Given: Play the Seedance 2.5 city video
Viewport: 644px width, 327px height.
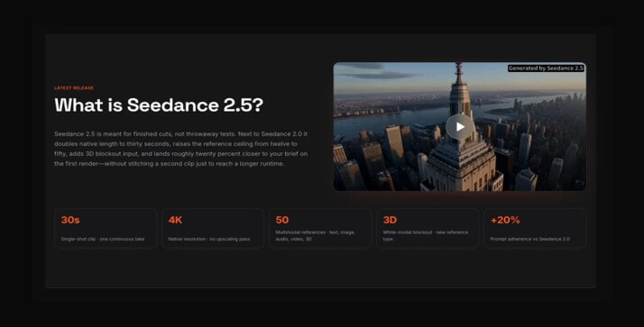Looking at the screenshot, I should 460,127.
